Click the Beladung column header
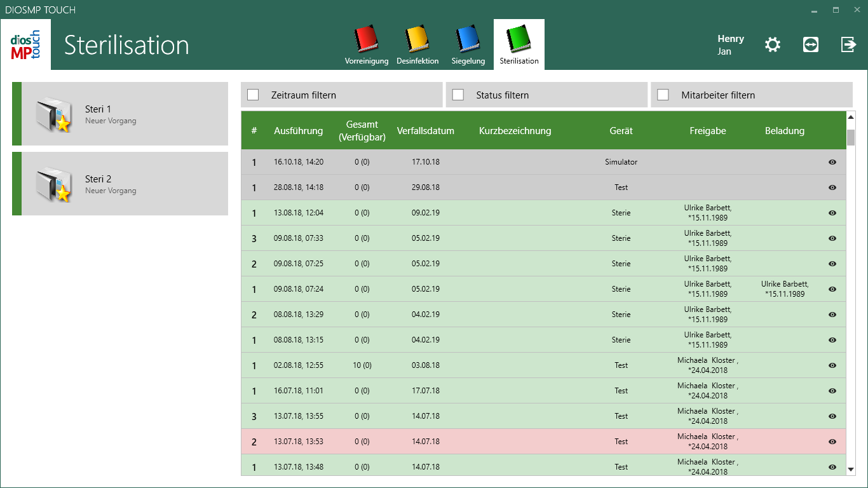The width and height of the screenshot is (868, 488). point(785,131)
